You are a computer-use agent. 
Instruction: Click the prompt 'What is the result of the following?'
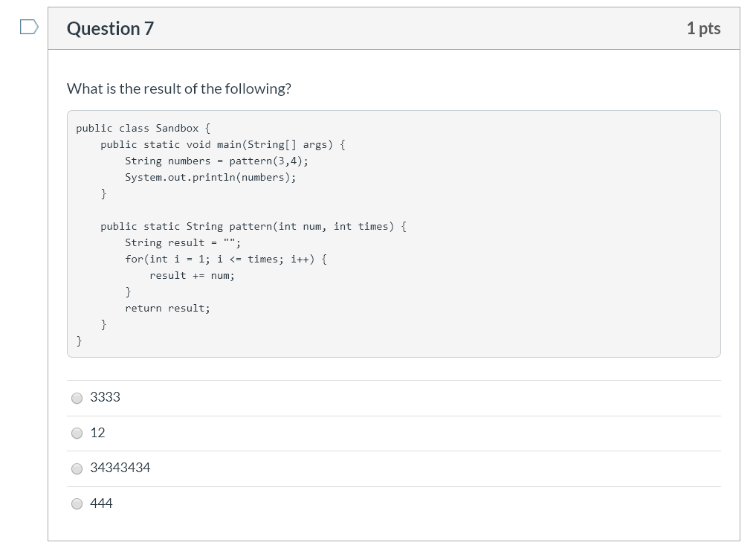(x=179, y=88)
